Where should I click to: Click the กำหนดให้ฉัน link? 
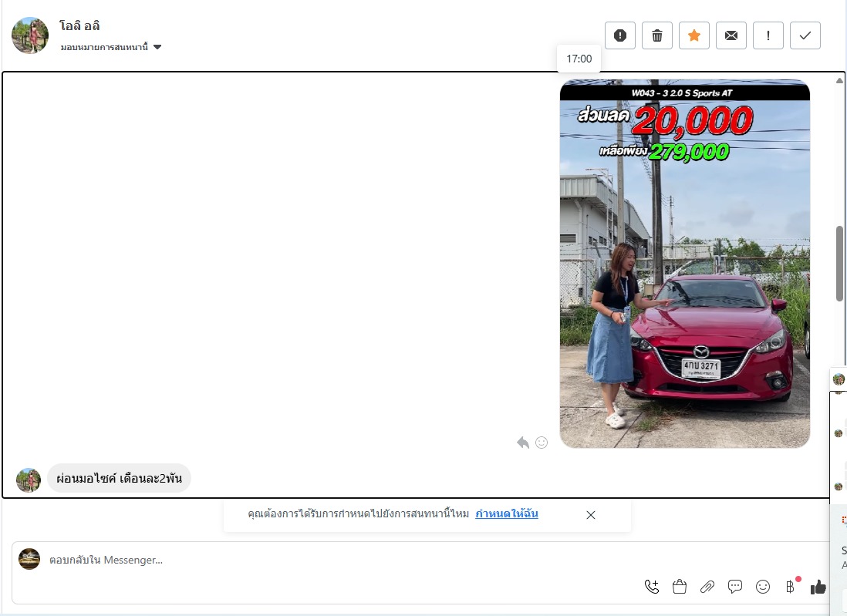[507, 514]
